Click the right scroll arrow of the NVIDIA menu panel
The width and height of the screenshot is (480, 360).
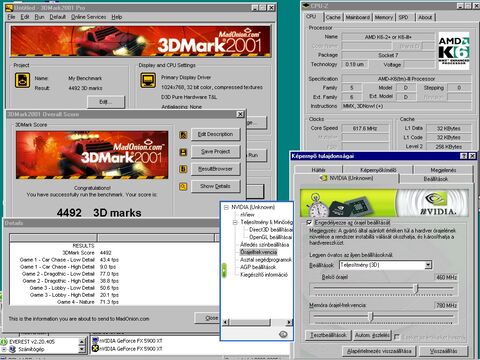[289, 322]
